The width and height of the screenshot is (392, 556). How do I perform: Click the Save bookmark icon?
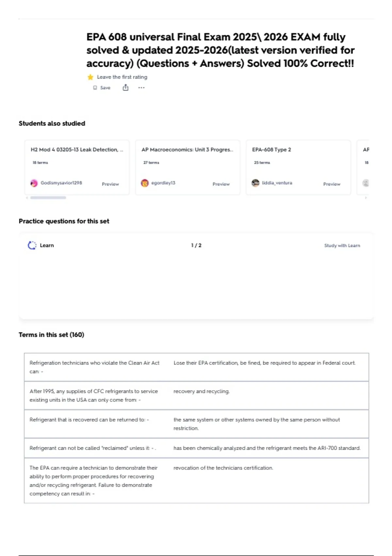pyautogui.click(x=95, y=88)
